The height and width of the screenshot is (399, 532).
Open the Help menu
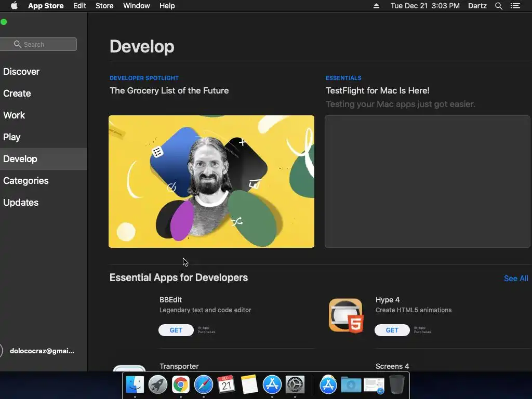pos(167,6)
